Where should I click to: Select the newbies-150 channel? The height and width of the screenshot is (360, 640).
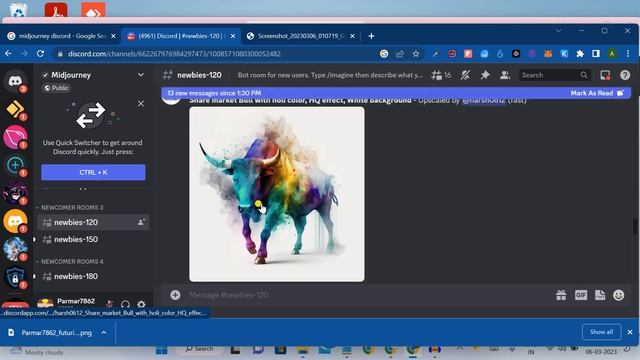(x=93, y=240)
